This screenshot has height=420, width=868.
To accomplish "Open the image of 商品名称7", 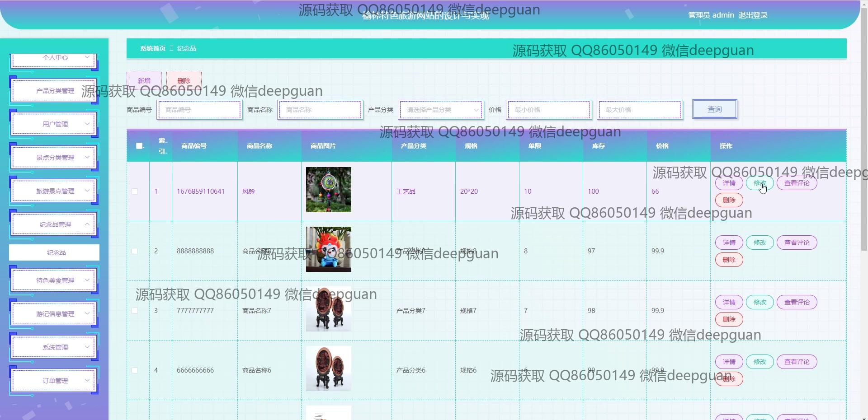I will tap(329, 309).
